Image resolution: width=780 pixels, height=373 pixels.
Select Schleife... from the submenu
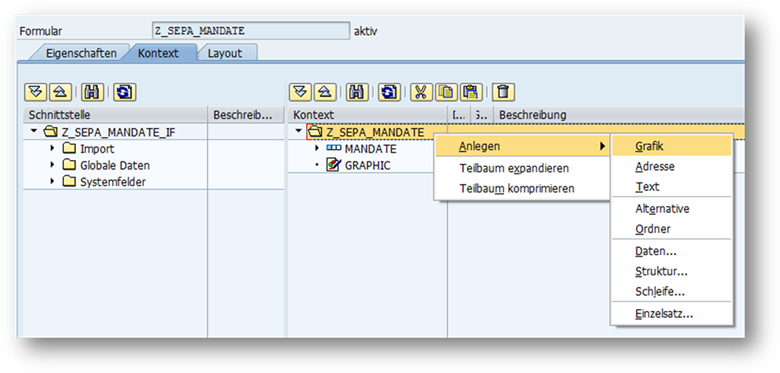tap(672, 292)
